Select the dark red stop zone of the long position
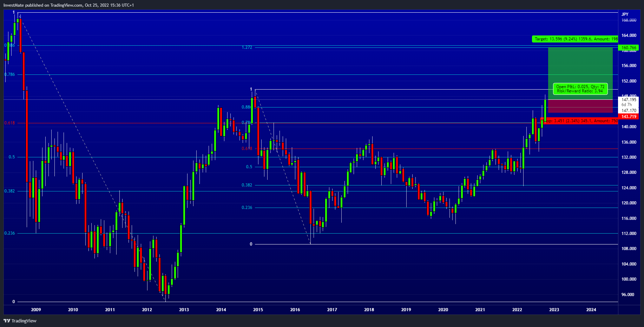The image size is (644, 327). pyautogui.click(x=580, y=106)
